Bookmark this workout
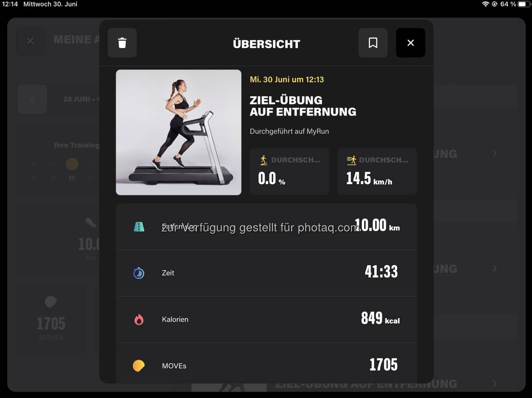 pos(373,43)
